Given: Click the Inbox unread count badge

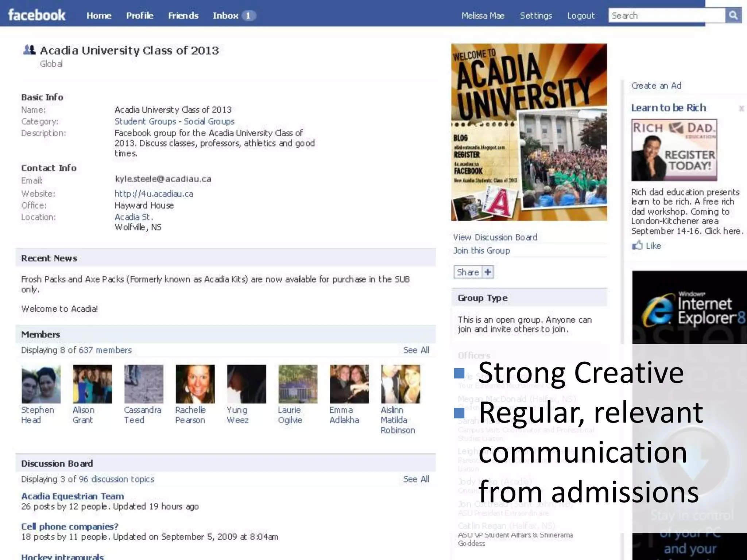Looking at the screenshot, I should [x=248, y=16].
